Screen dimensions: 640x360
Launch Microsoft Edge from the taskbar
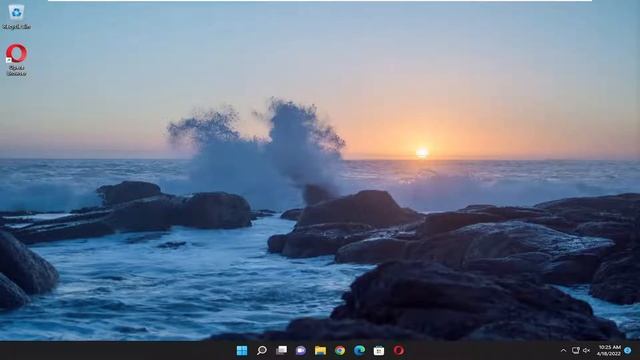[360, 350]
